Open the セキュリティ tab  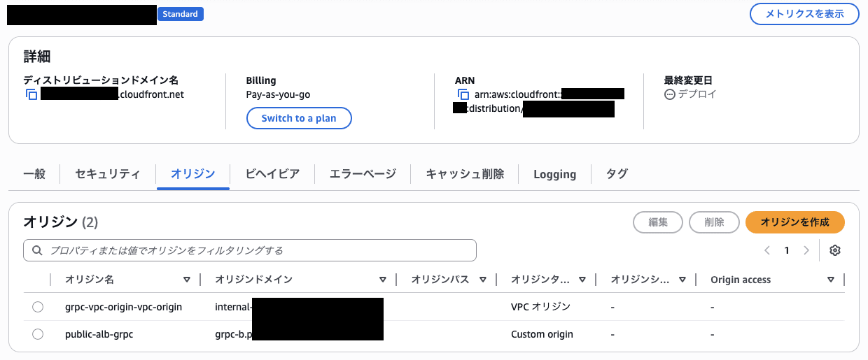coord(108,174)
